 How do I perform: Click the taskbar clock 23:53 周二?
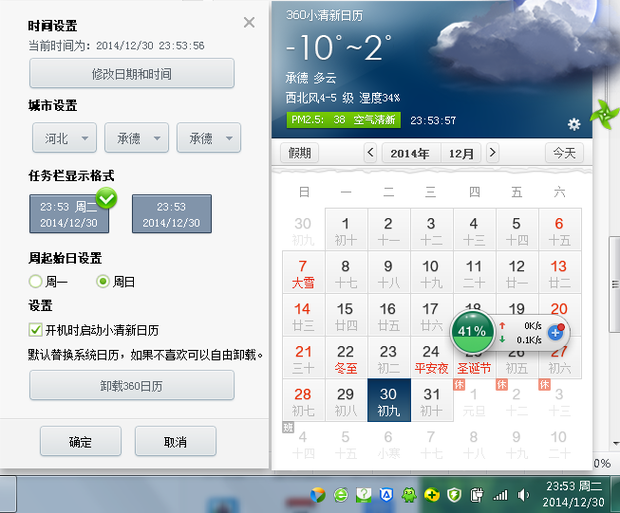pyautogui.click(x=574, y=494)
